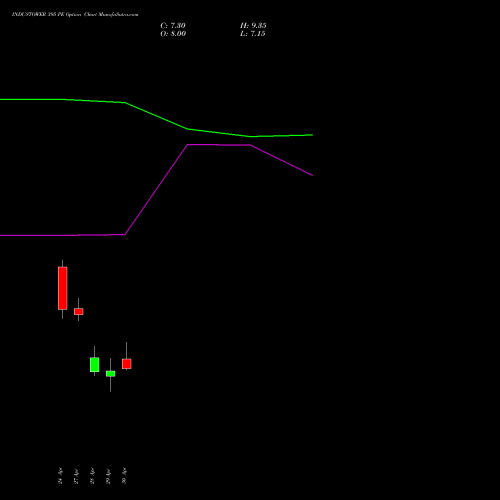Select the chart title text at top left
This screenshot has width=500, height=500.
[75, 14]
